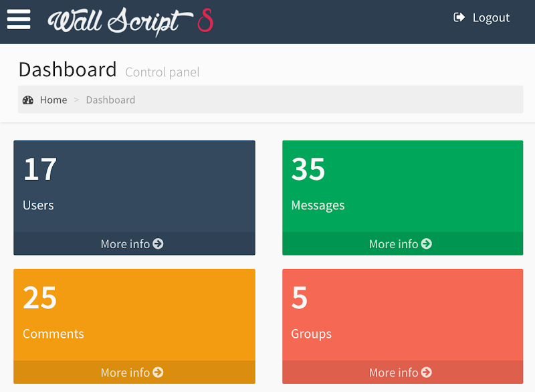
Task: Click the red S logo glyph
Action: pyautogui.click(x=205, y=20)
